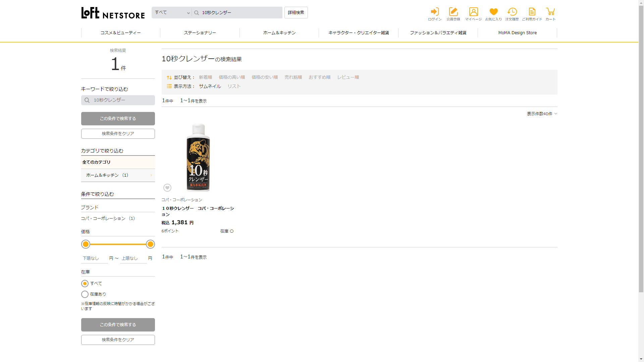
Task: Switch display mode to リスト
Action: click(234, 86)
